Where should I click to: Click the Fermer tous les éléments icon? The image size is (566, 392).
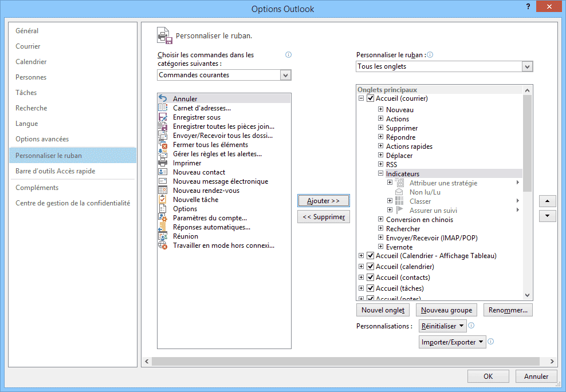coord(163,145)
